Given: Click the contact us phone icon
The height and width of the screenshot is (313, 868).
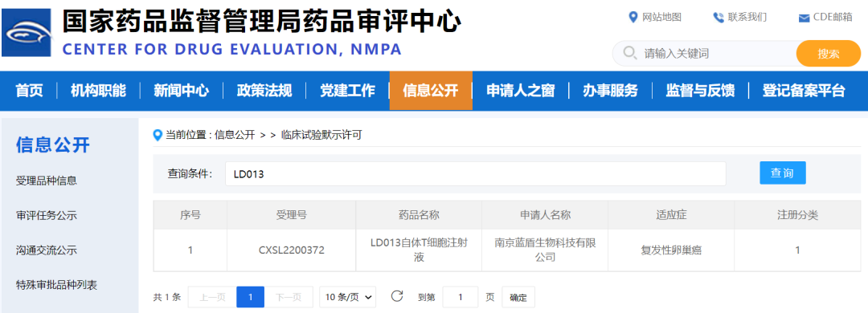Looking at the screenshot, I should coord(719,17).
